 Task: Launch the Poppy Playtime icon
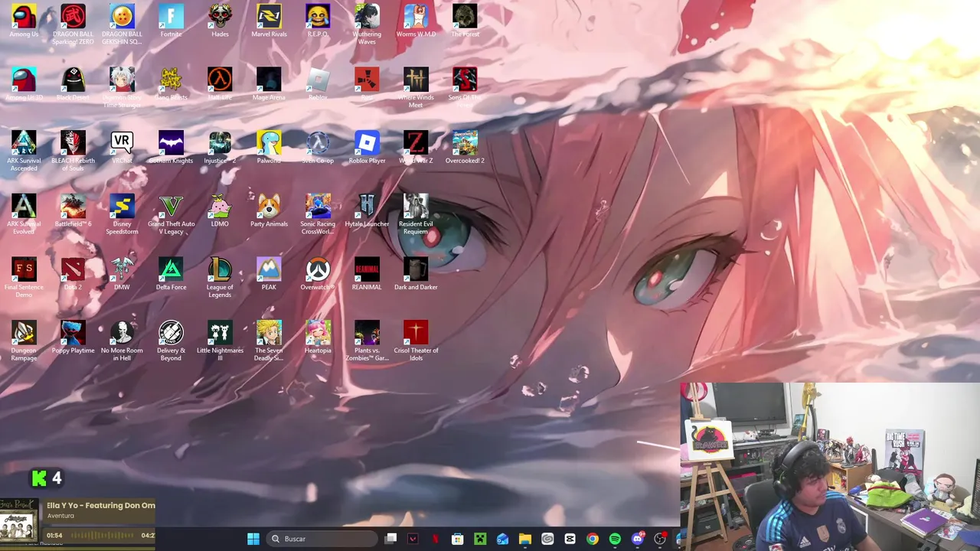73,338
